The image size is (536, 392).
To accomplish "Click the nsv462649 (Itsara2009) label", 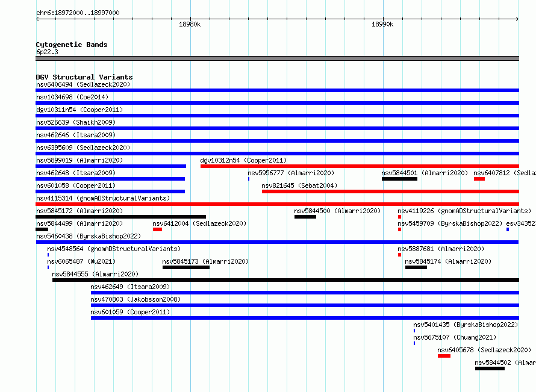I will point(130,287).
